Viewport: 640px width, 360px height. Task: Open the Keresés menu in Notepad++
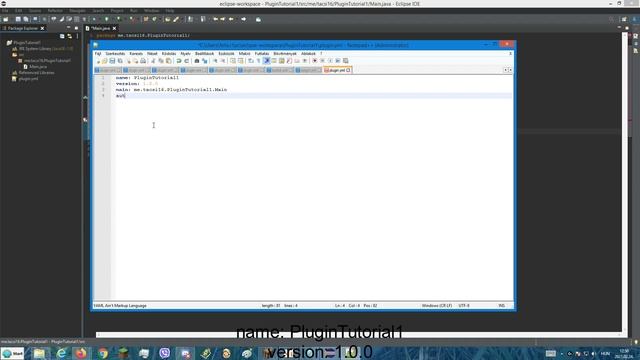click(x=136, y=53)
